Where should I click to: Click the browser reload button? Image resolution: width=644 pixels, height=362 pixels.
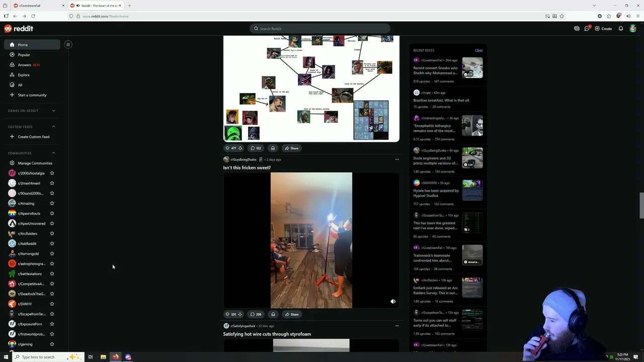click(x=33, y=16)
